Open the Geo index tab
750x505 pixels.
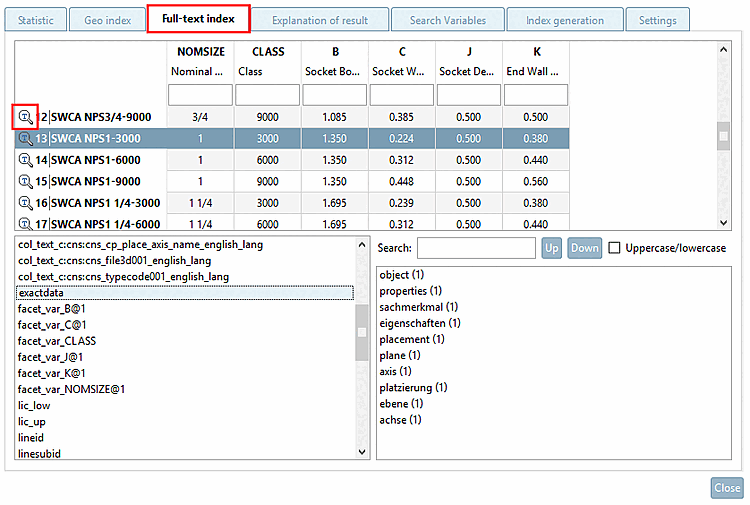pos(106,20)
